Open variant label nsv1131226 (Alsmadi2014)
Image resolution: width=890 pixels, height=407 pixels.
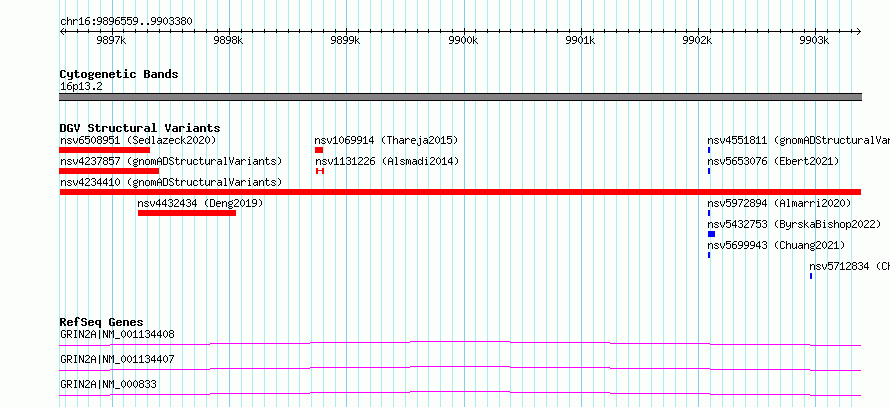pos(387,161)
